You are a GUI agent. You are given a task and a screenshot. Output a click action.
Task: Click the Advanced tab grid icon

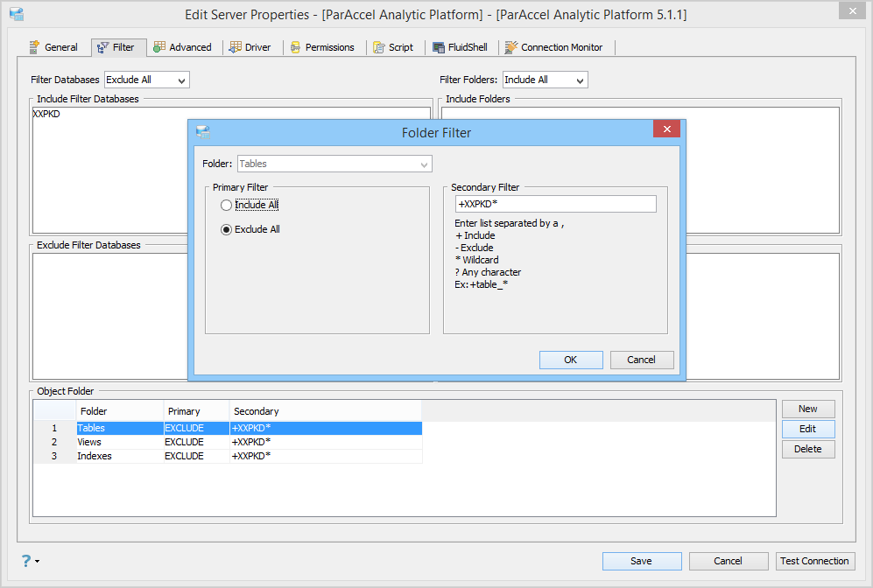tap(159, 47)
